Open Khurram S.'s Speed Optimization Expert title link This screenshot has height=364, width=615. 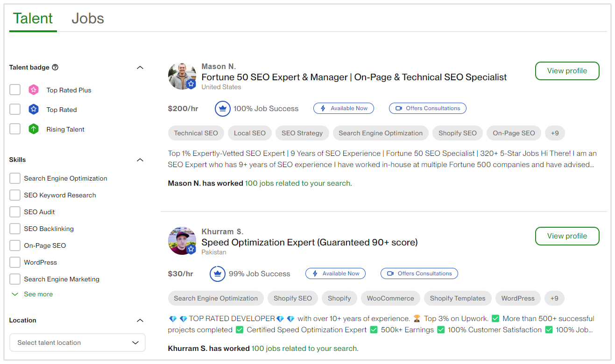(309, 242)
